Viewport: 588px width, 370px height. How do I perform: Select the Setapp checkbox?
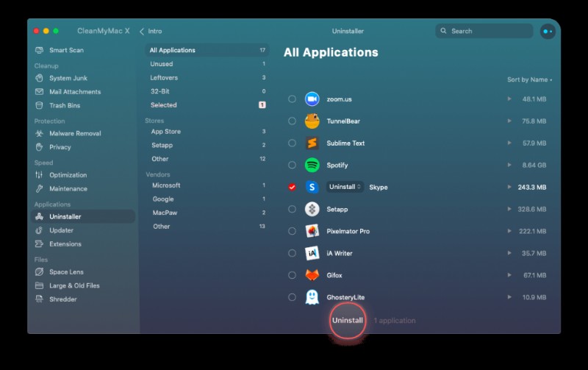pos(292,209)
